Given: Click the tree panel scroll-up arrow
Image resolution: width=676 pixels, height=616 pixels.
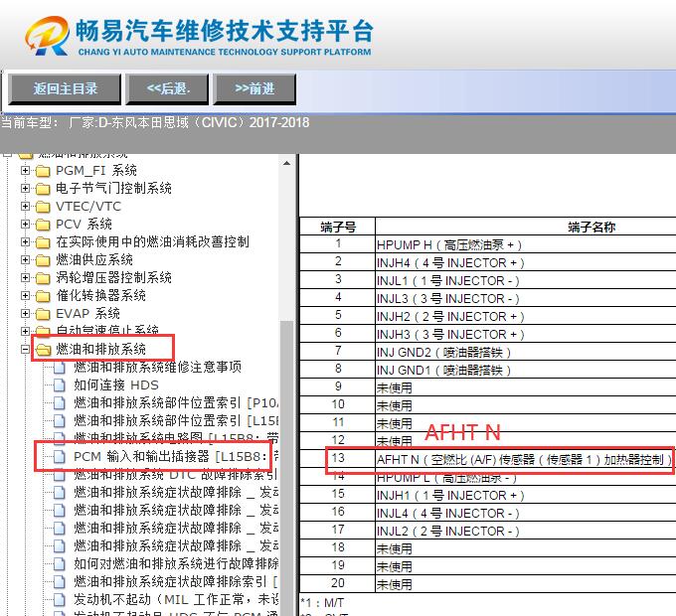Looking at the screenshot, I should pyautogui.click(x=286, y=163).
